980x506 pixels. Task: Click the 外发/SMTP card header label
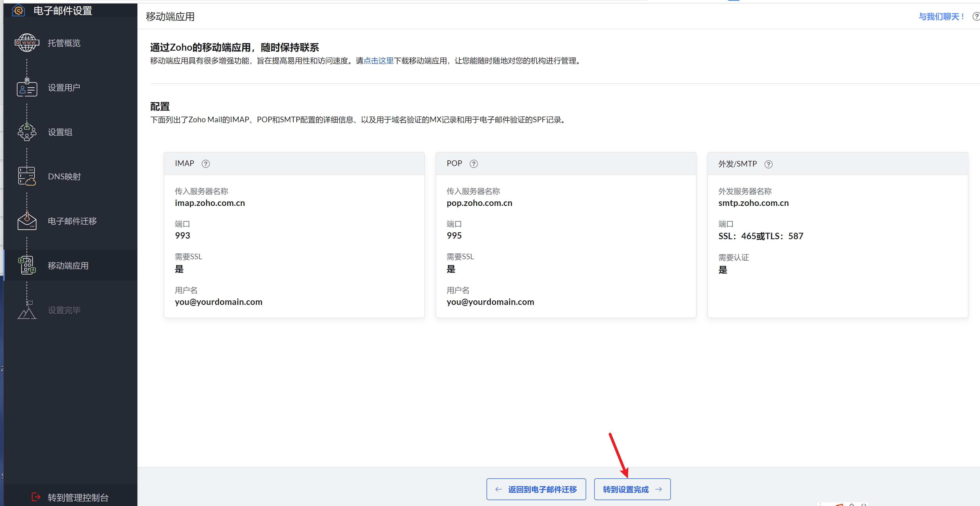[737, 164]
